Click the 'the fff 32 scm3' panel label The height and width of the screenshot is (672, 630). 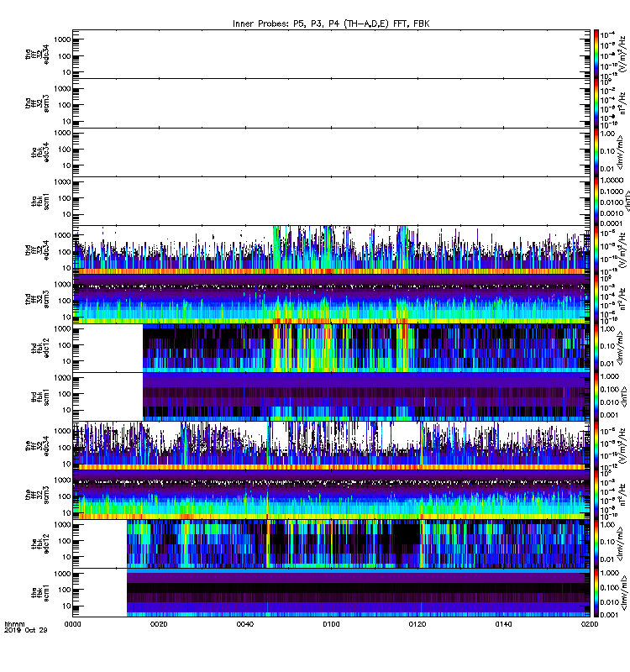(37, 495)
